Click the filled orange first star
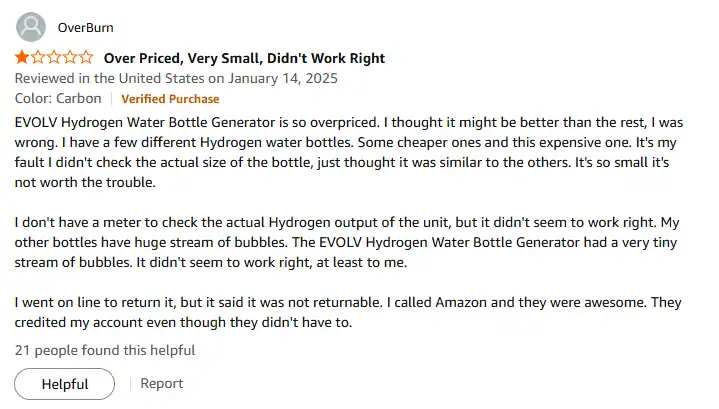 point(22,58)
